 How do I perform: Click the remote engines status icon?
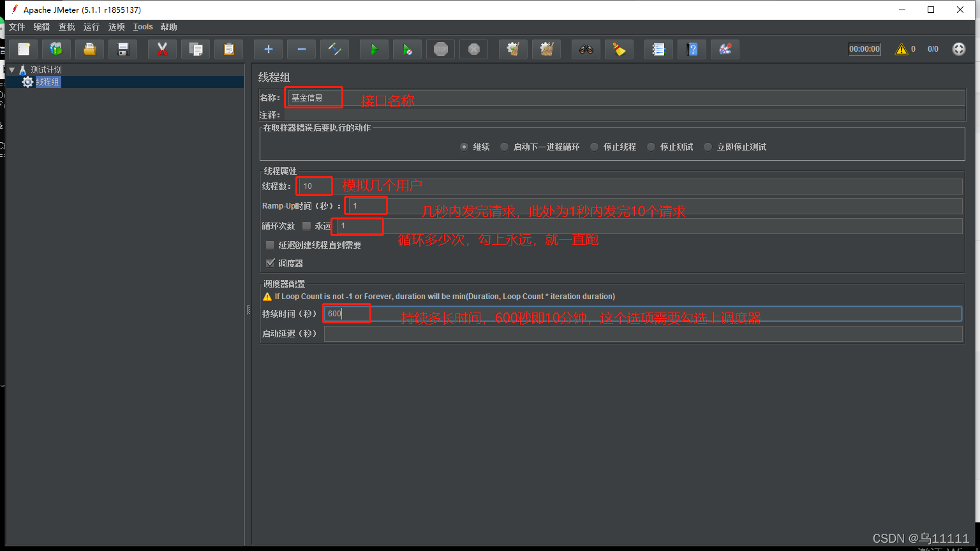click(959, 49)
